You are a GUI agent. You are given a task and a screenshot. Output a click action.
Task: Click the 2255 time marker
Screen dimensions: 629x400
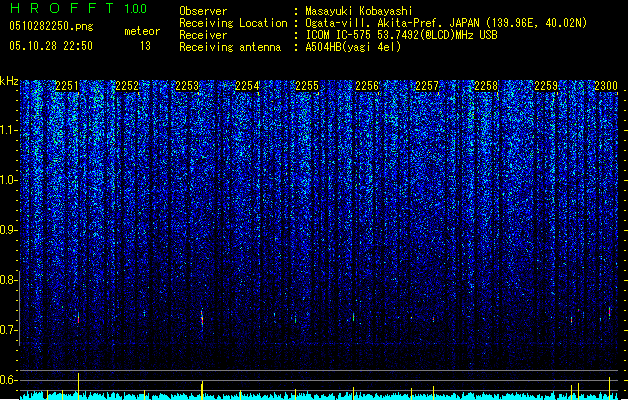(307, 86)
